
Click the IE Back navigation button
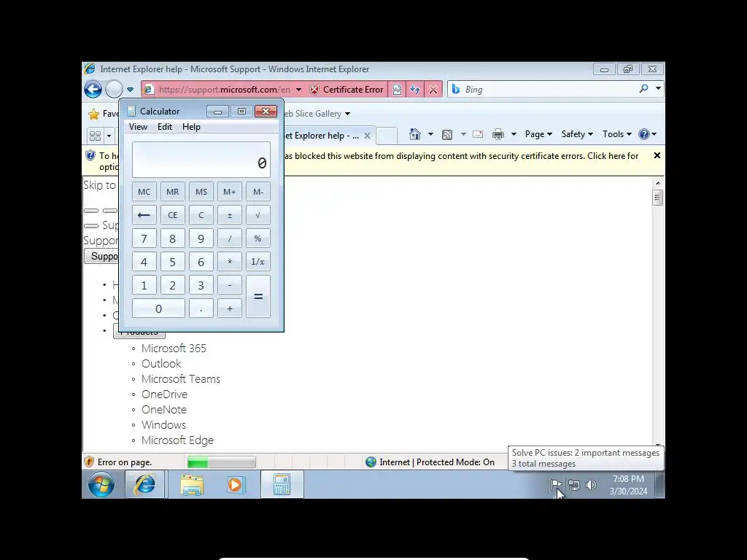pos(93,89)
